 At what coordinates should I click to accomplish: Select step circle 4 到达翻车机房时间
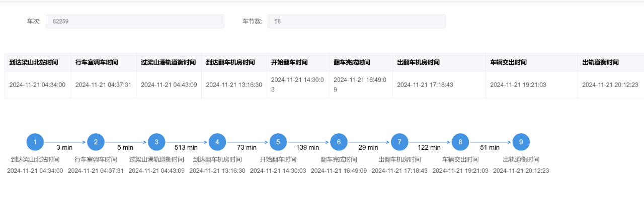pyautogui.click(x=217, y=142)
